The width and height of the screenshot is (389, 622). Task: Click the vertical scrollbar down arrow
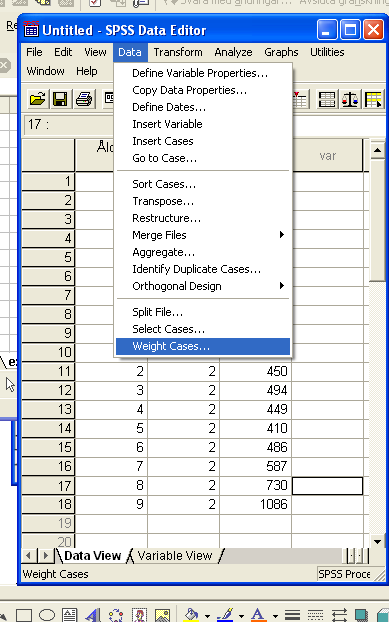(377, 541)
